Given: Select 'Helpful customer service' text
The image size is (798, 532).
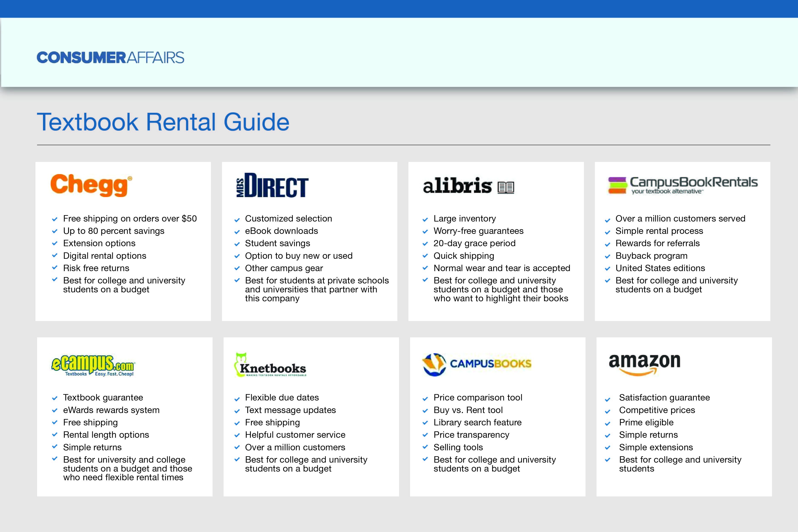Looking at the screenshot, I should (x=295, y=435).
